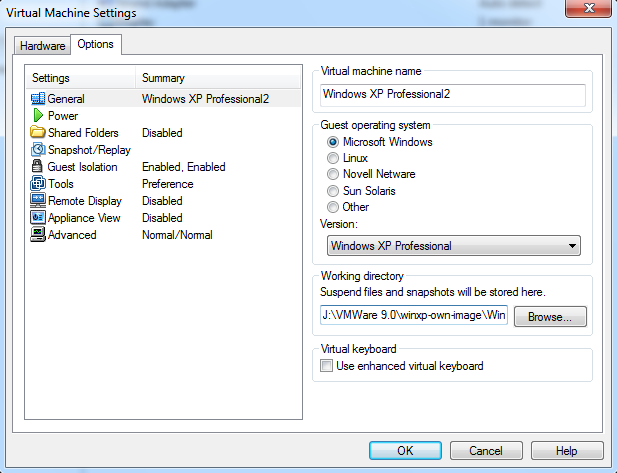Viewport: 617px width, 473px height.
Task: Select the Shared Folders row label
Action: pyautogui.click(x=83, y=133)
